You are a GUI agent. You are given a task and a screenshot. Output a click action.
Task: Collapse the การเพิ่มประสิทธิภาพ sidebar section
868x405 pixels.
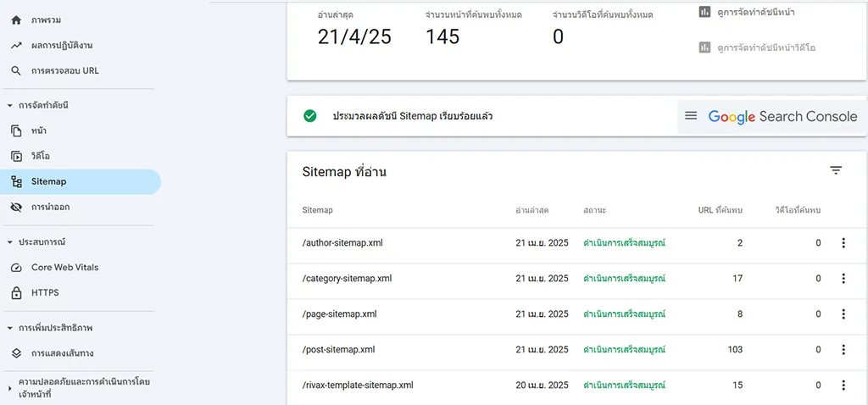click(x=9, y=328)
